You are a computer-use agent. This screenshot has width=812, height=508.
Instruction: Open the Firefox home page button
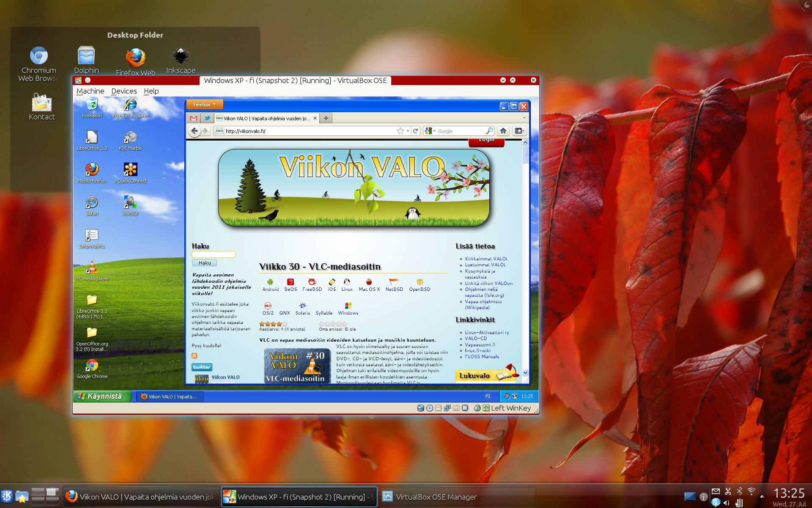[503, 131]
